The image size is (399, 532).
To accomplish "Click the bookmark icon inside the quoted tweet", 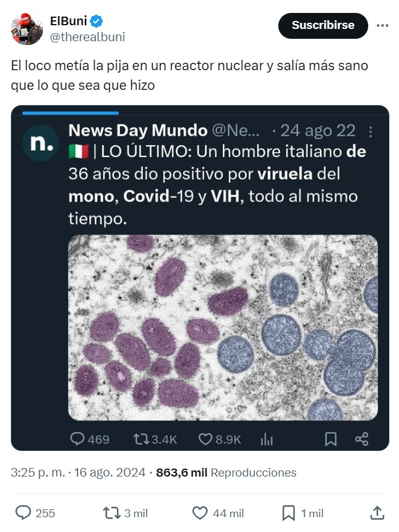I will [x=331, y=439].
